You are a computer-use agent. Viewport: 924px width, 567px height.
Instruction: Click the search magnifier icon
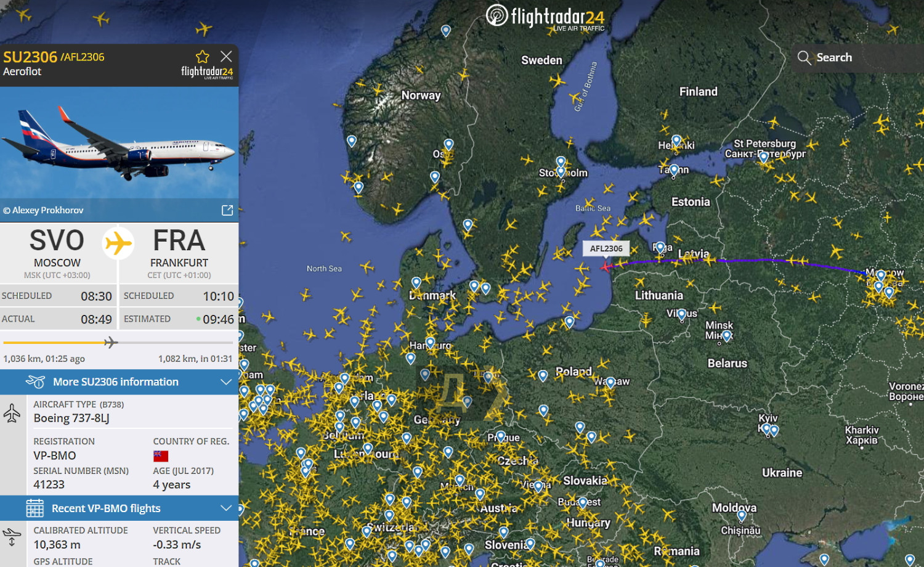coord(804,58)
